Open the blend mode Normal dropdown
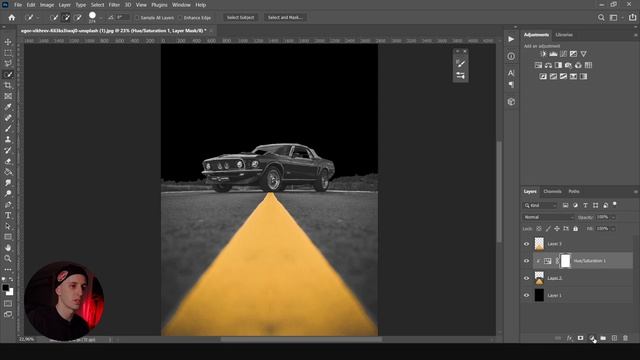 (548, 217)
